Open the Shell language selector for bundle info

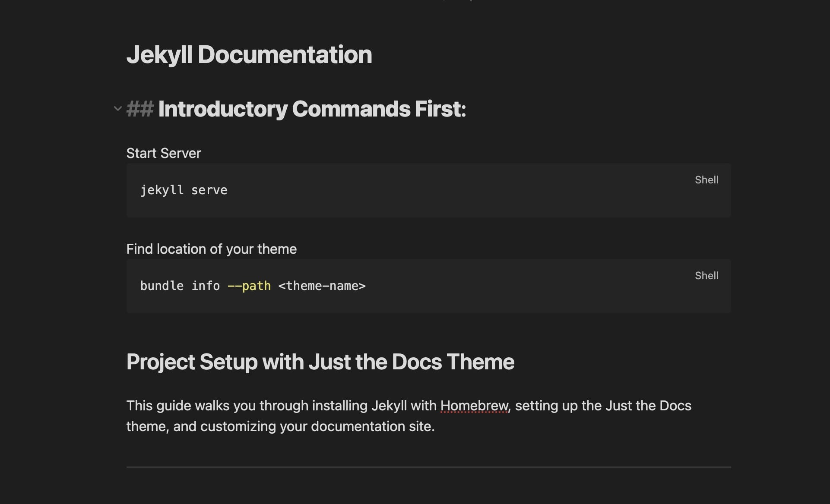point(706,276)
